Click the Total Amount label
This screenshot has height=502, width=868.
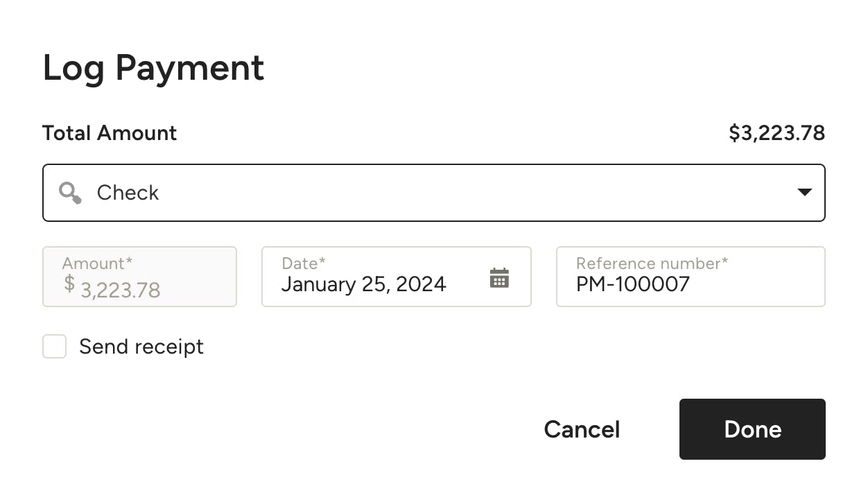point(110,132)
